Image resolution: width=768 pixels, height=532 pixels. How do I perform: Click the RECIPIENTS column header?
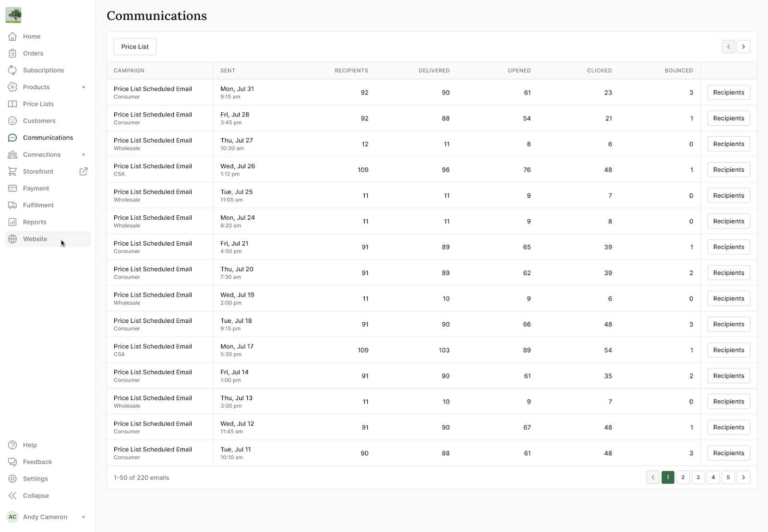click(351, 71)
